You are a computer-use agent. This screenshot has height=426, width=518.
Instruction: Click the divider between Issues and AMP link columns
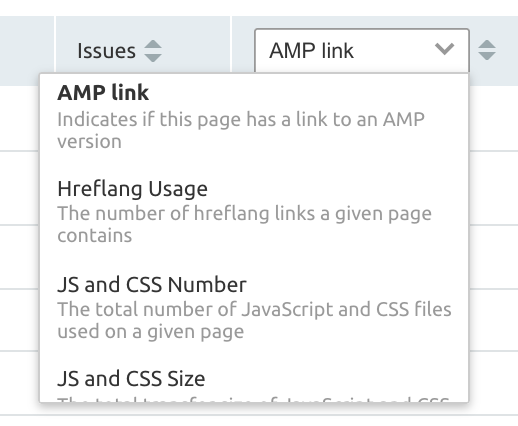[x=231, y=44]
